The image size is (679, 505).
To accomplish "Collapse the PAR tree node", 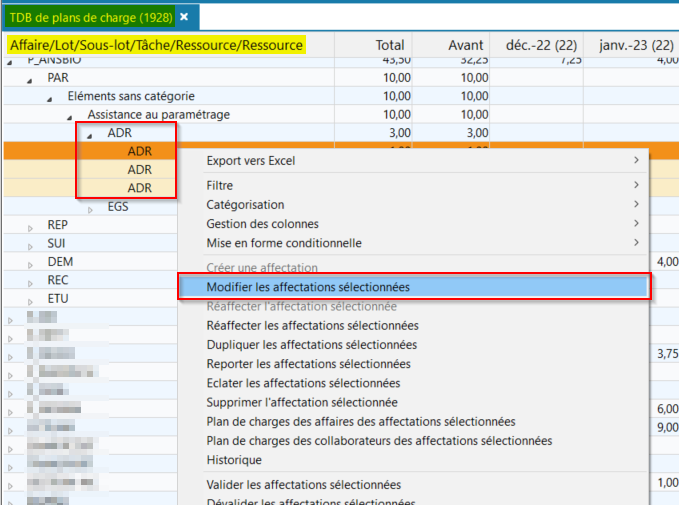I will click(x=29, y=81).
